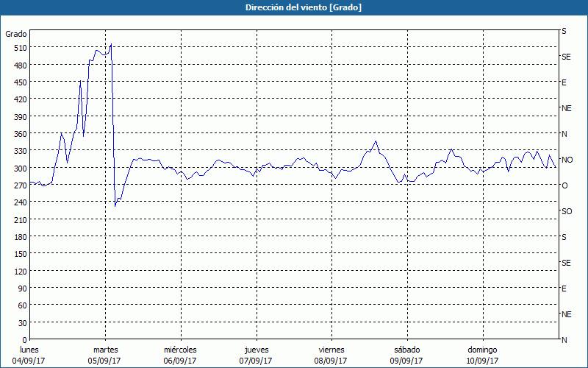Click the chart title 'Dirección del viento [Grado]'

tap(293, 7)
